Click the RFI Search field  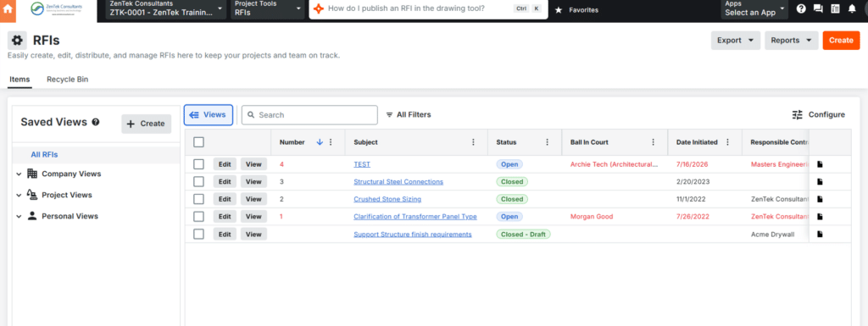(310, 115)
